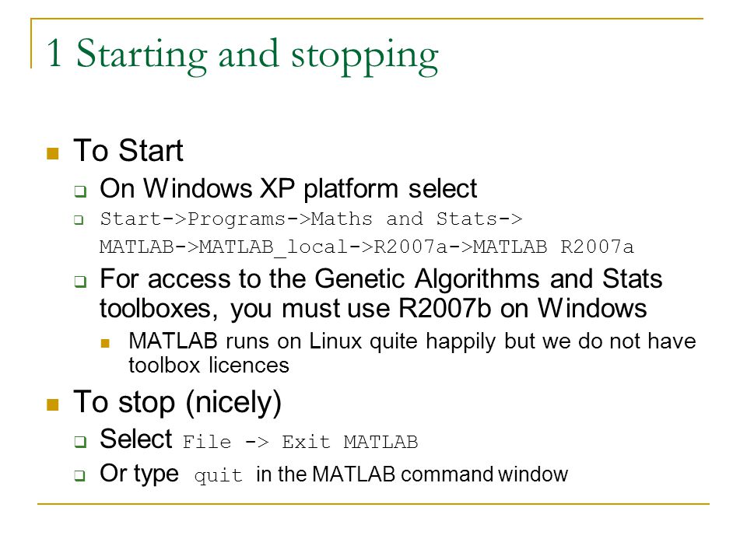Click the File -> Exit MATLAB code text
Screen dimensions: 747x560
pyautogui.click(x=300, y=443)
